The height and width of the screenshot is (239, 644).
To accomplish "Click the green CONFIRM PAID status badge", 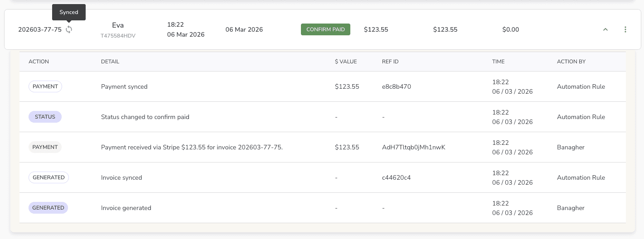I will (325, 29).
